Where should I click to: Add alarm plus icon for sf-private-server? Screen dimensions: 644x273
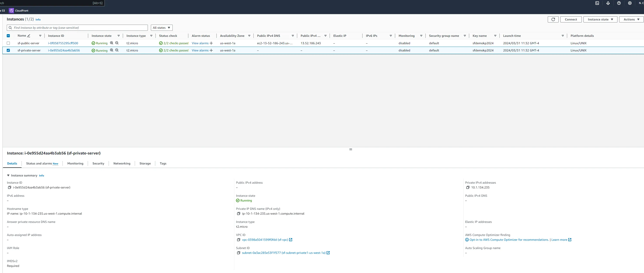[x=211, y=50]
